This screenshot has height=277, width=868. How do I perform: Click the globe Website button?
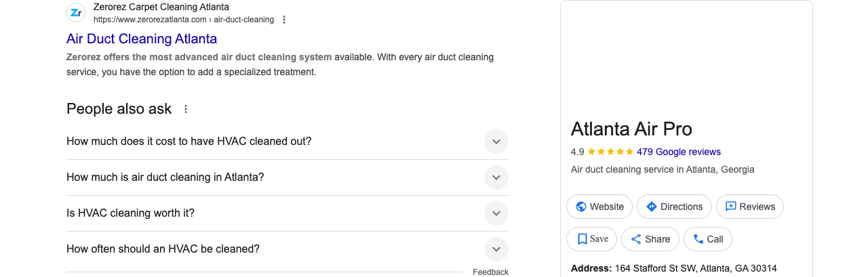tap(599, 207)
